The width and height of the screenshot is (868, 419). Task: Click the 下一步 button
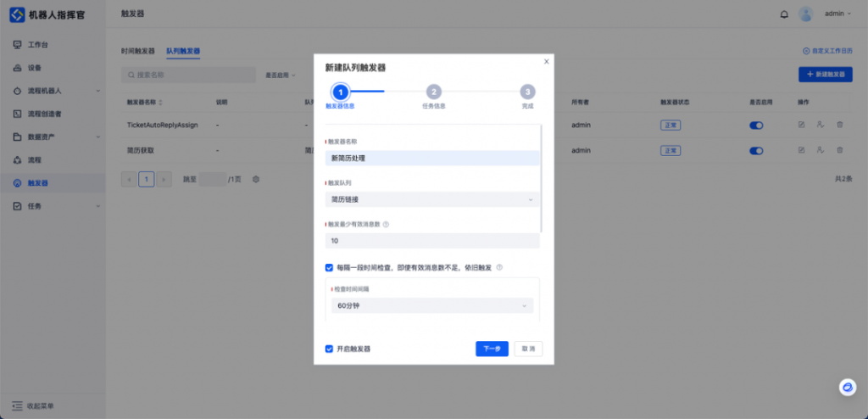[492, 349]
